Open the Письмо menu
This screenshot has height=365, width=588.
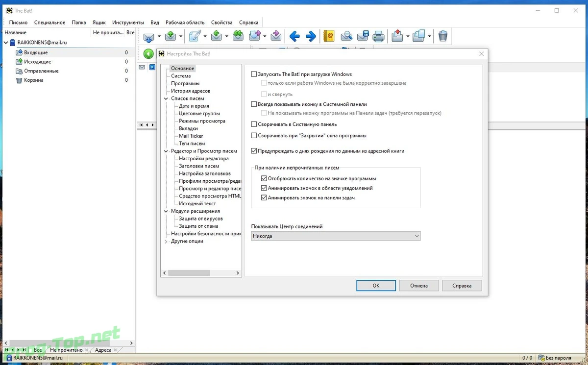coord(18,23)
